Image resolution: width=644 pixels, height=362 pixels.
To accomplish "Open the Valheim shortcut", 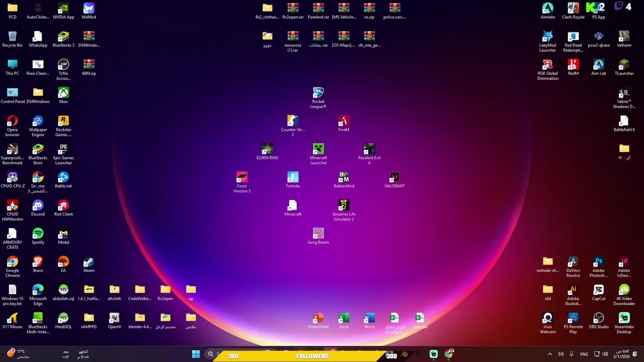I will pos(624,39).
